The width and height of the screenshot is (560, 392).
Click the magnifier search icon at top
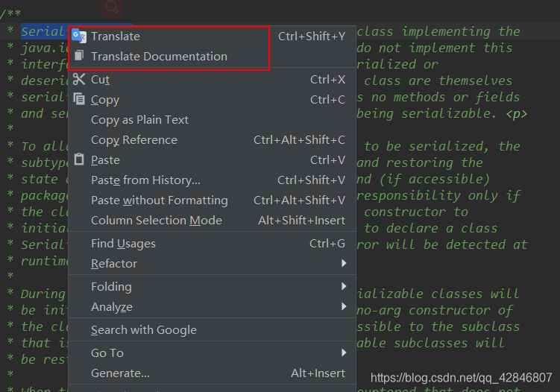click(x=112, y=7)
